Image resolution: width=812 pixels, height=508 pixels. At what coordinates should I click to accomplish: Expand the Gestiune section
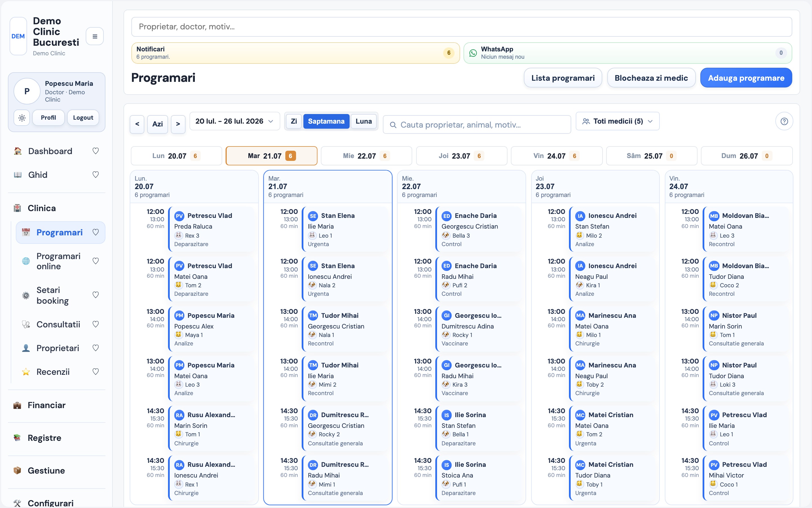(x=57, y=470)
